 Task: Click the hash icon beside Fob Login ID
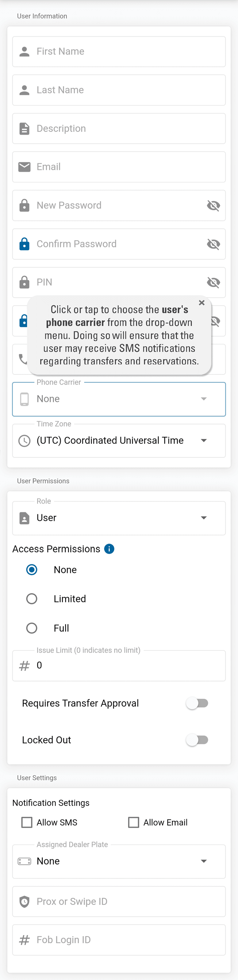coord(24,940)
